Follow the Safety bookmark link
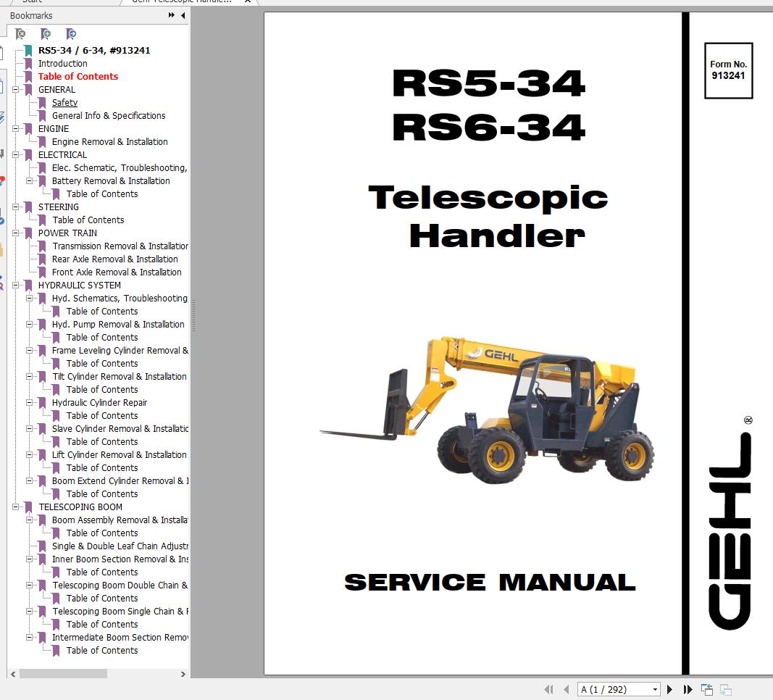This screenshot has width=773, height=700. click(x=64, y=102)
